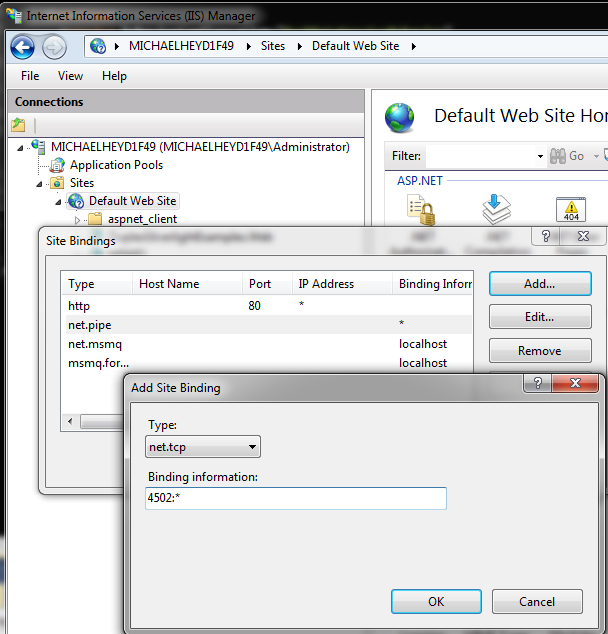This screenshot has width=608, height=634.
Task: Click the ASP.NET group heading
Action: pos(420,181)
